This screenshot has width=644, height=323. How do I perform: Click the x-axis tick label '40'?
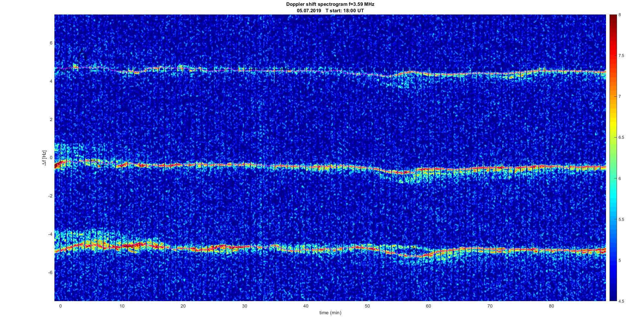[x=306, y=306]
